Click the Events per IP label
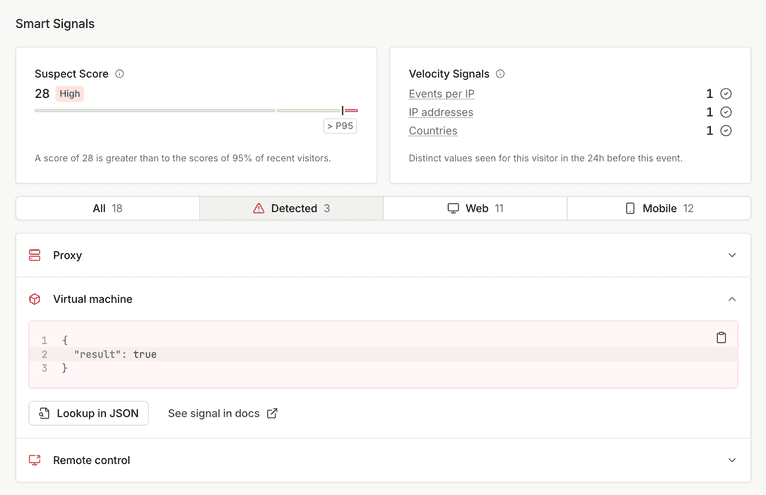Screen dimensions: 766x495 point(441,94)
